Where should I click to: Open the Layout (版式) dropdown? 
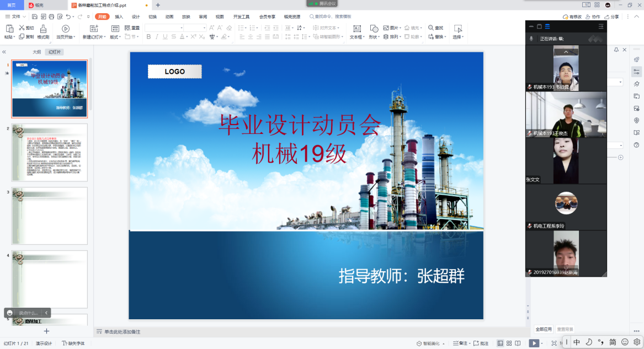(x=115, y=37)
